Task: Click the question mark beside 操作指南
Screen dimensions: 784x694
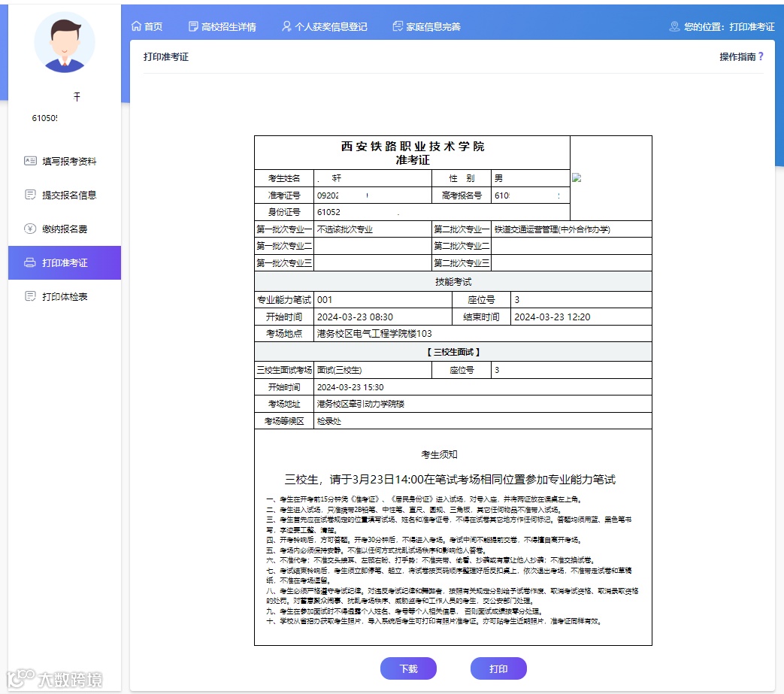Action: 761,56
